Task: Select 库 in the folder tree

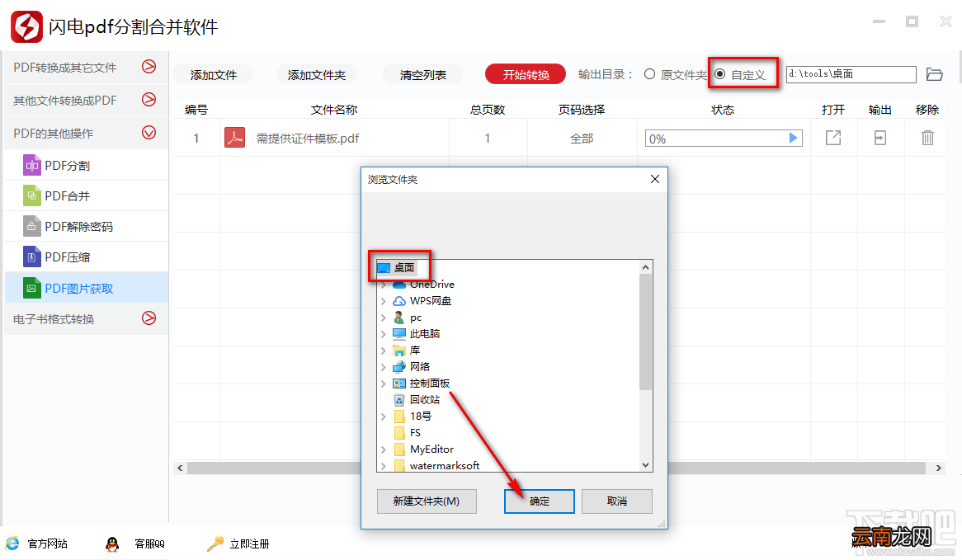Action: click(x=415, y=351)
